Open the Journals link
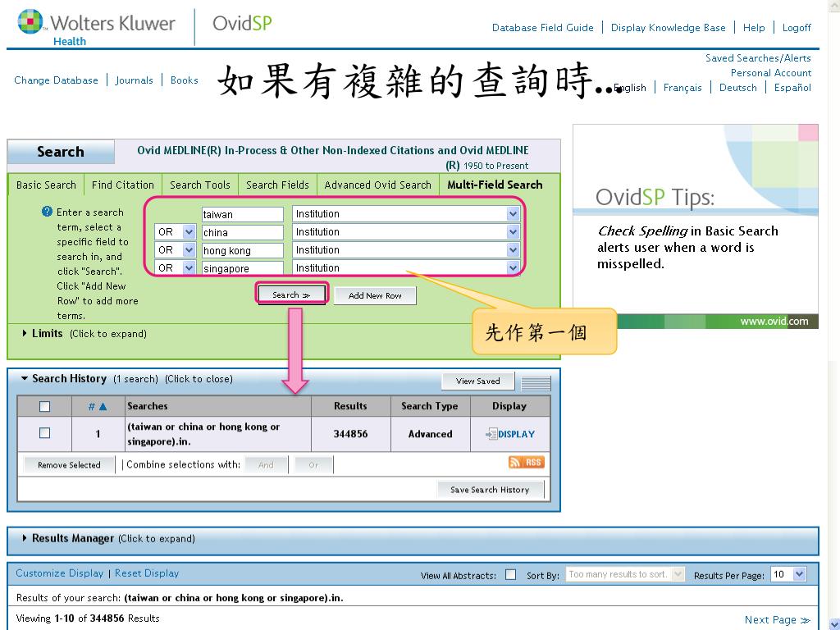840x630 pixels. 134,80
